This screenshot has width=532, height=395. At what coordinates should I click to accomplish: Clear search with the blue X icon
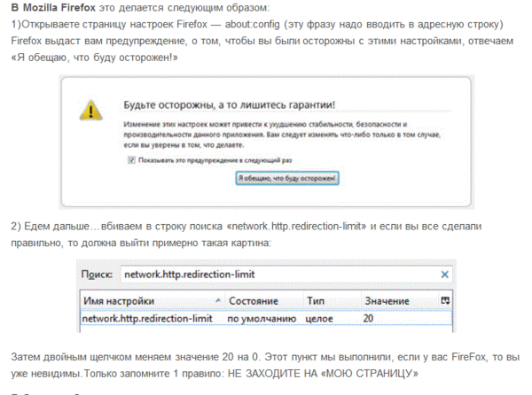coord(444,275)
